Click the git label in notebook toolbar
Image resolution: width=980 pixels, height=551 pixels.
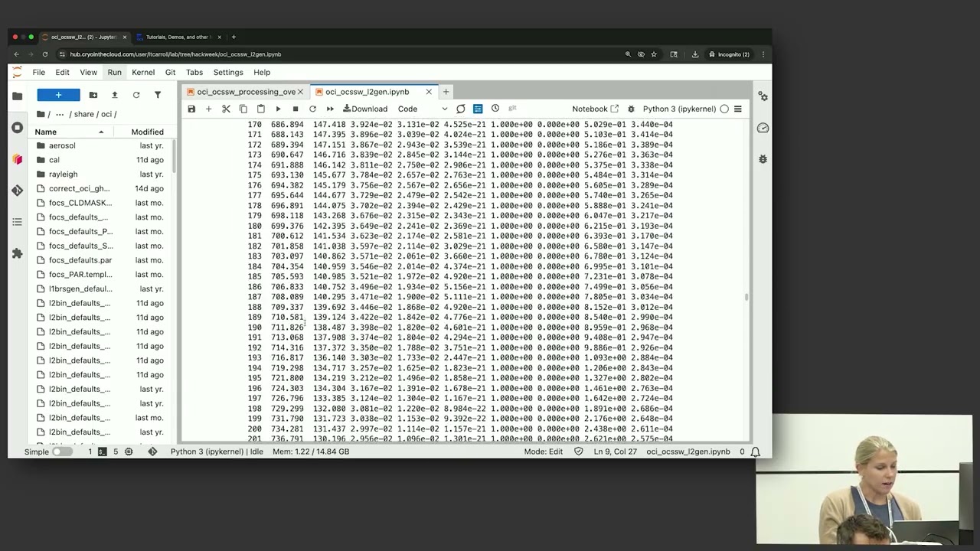click(x=512, y=109)
